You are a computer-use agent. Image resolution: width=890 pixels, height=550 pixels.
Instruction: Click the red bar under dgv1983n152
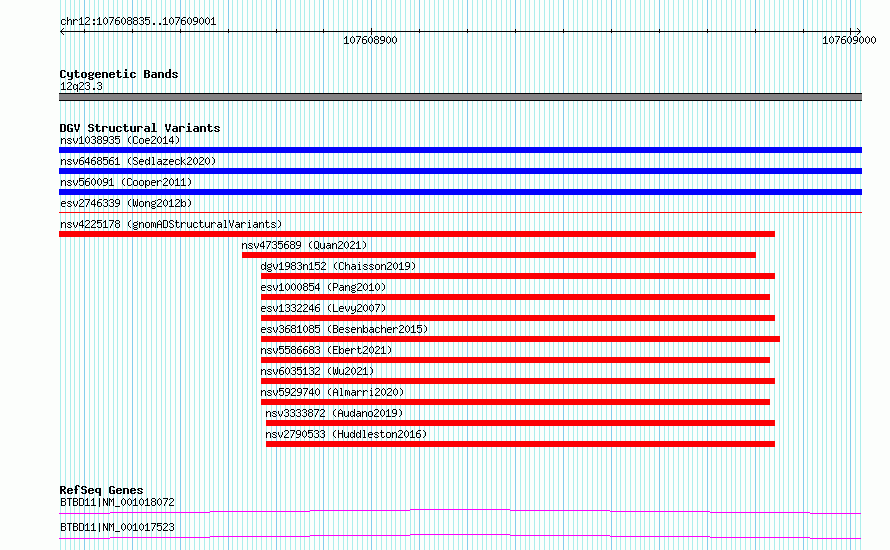pyautogui.click(x=518, y=276)
